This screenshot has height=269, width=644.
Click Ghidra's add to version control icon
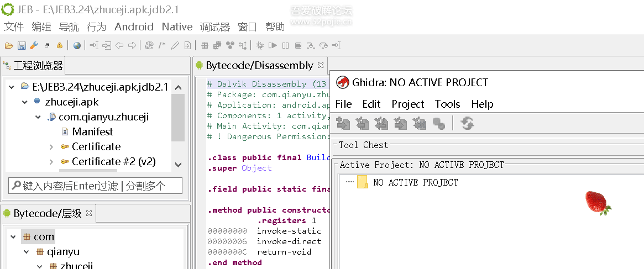point(343,123)
